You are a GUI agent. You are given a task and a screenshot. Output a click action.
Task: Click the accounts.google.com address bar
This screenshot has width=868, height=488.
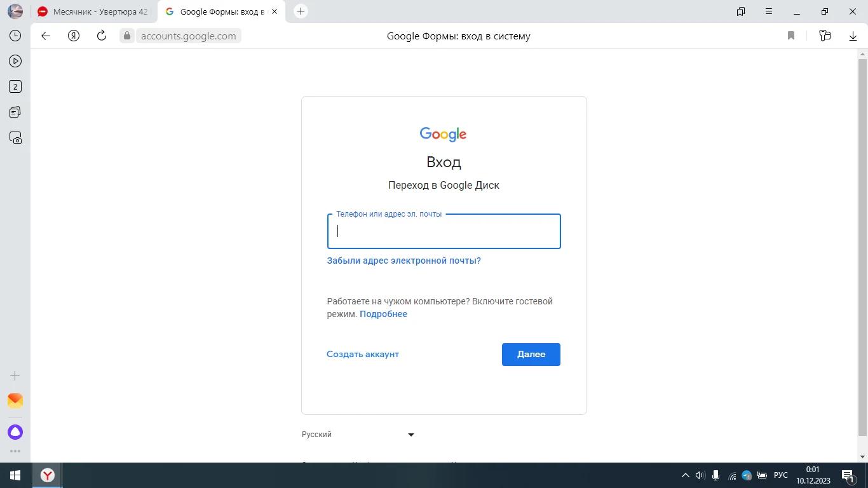click(x=189, y=36)
